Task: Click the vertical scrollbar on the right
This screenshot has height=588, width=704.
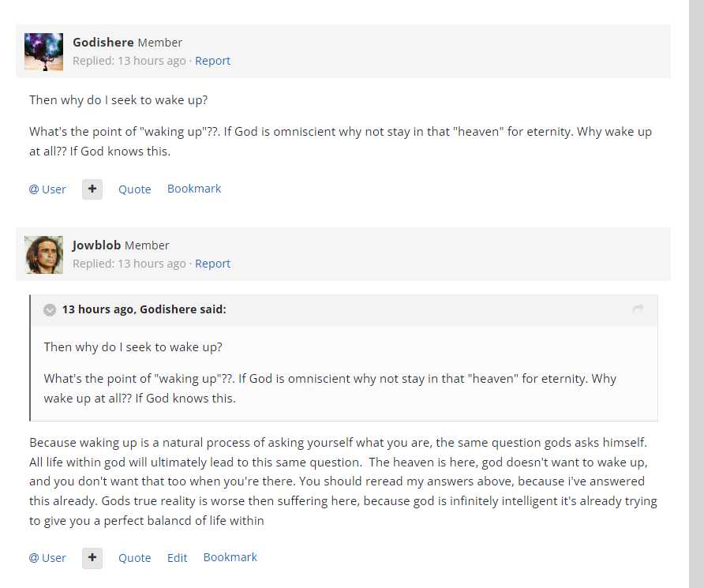Action: (x=696, y=294)
